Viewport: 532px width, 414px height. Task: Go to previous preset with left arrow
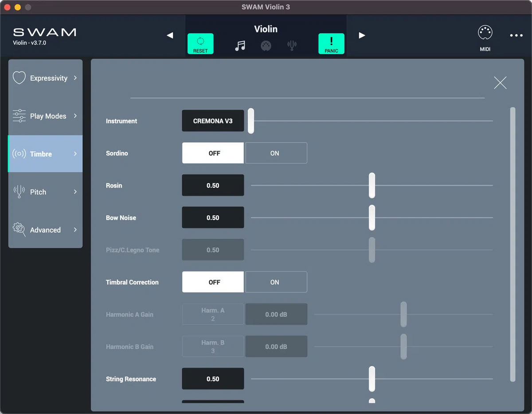pos(170,35)
